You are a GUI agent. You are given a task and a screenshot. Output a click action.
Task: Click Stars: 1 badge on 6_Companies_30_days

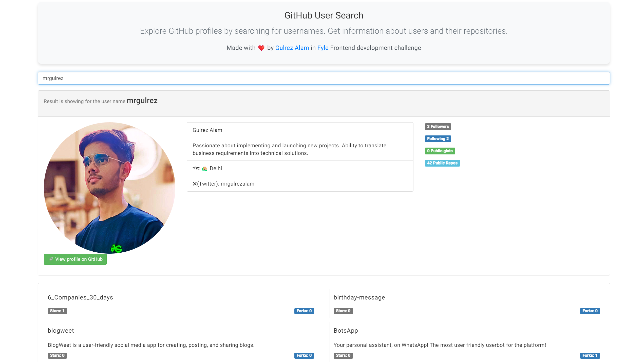click(x=57, y=311)
